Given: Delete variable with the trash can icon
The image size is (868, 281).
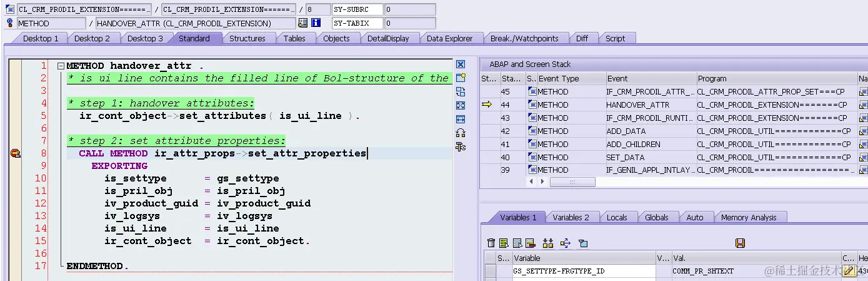Looking at the screenshot, I should pyautogui.click(x=491, y=243).
